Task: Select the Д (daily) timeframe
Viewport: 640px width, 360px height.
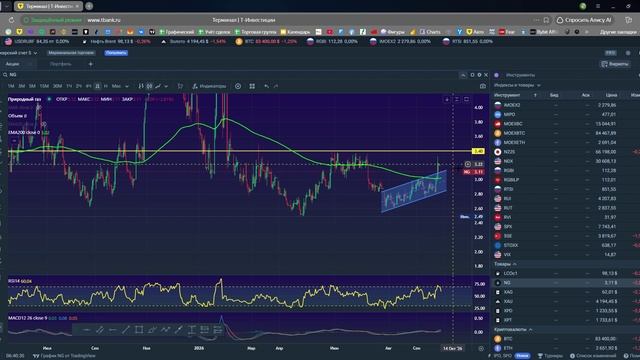Action: coord(97,86)
